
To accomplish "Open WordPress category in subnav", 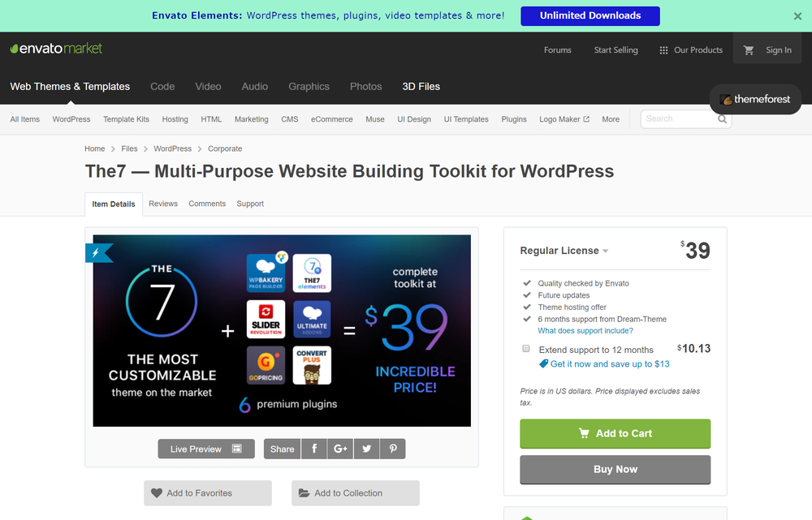I will coord(71,119).
